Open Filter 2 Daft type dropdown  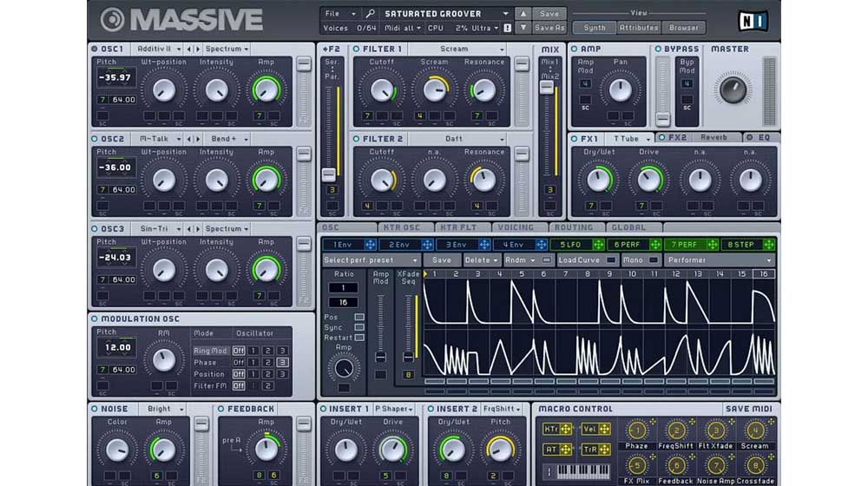(x=457, y=139)
